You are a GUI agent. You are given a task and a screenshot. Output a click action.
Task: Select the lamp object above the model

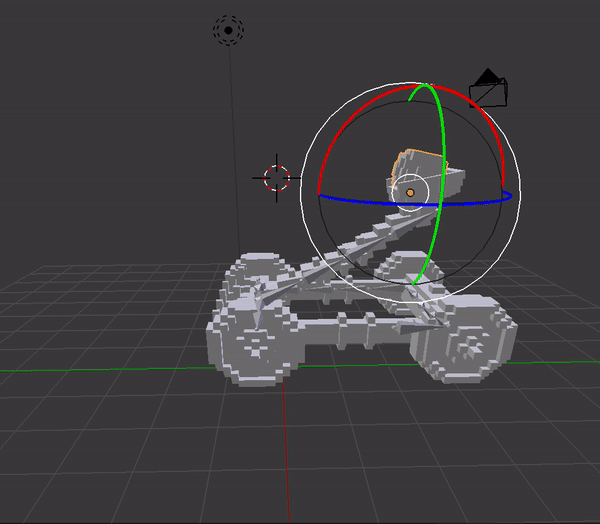228,31
